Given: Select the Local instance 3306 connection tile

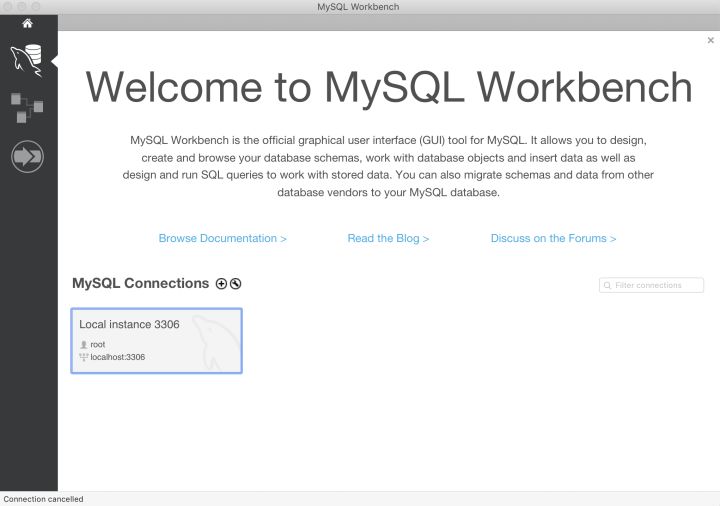Looking at the screenshot, I should tap(157, 341).
